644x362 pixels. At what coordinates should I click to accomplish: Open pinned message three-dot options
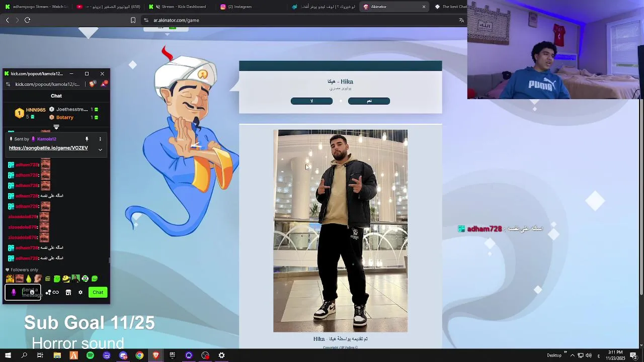[x=100, y=139]
